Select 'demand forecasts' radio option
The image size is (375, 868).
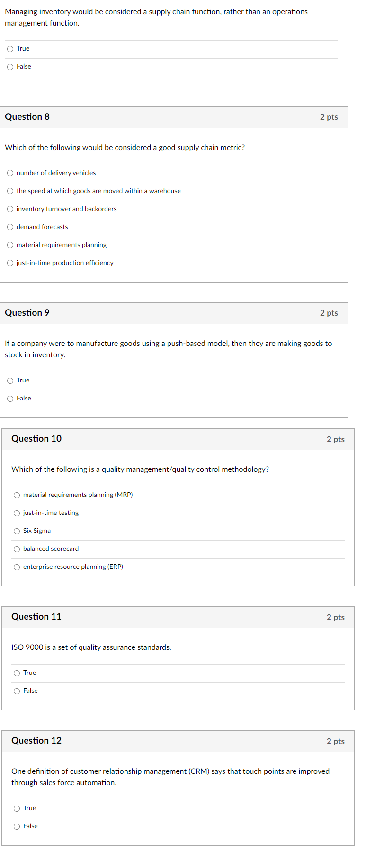(10, 227)
